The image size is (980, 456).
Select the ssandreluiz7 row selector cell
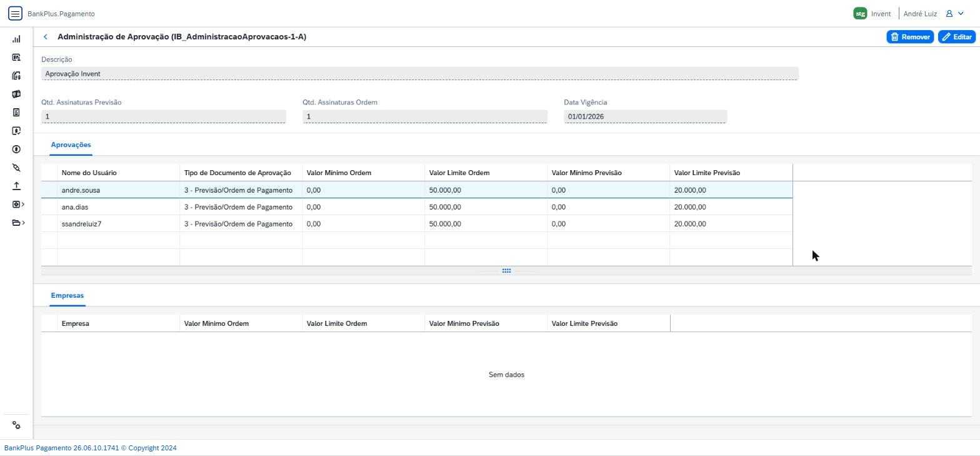(x=49, y=224)
